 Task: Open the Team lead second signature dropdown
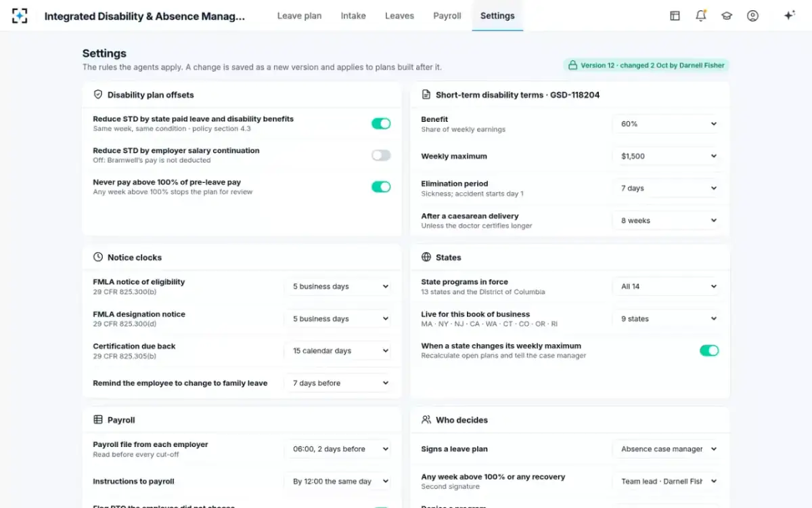(x=667, y=481)
